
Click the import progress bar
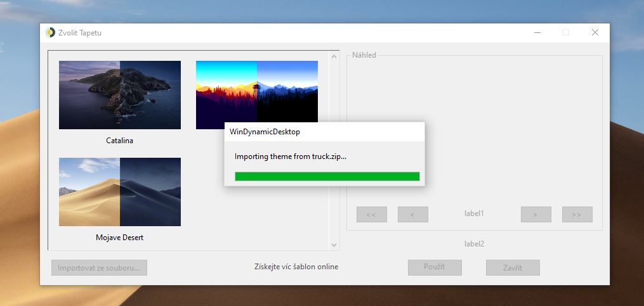pyautogui.click(x=327, y=176)
